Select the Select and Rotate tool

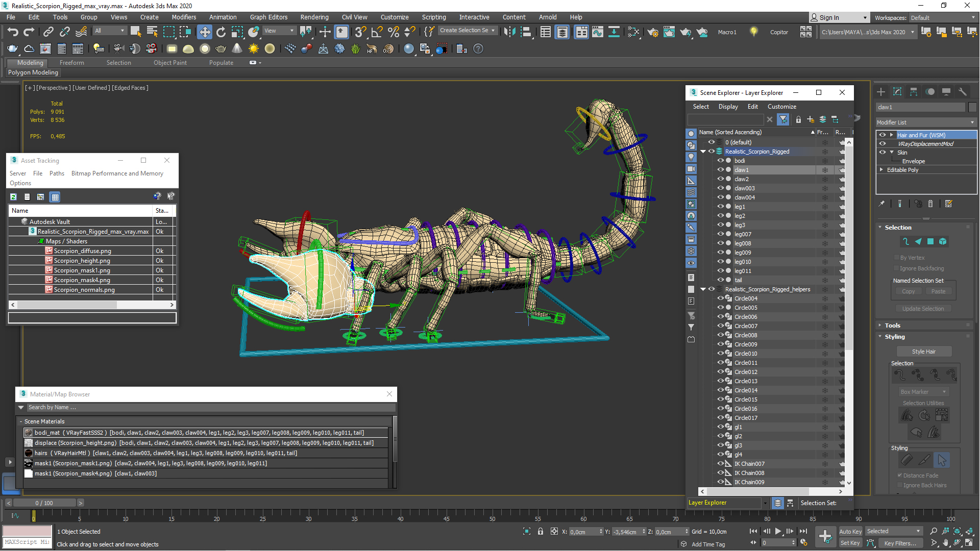click(221, 32)
